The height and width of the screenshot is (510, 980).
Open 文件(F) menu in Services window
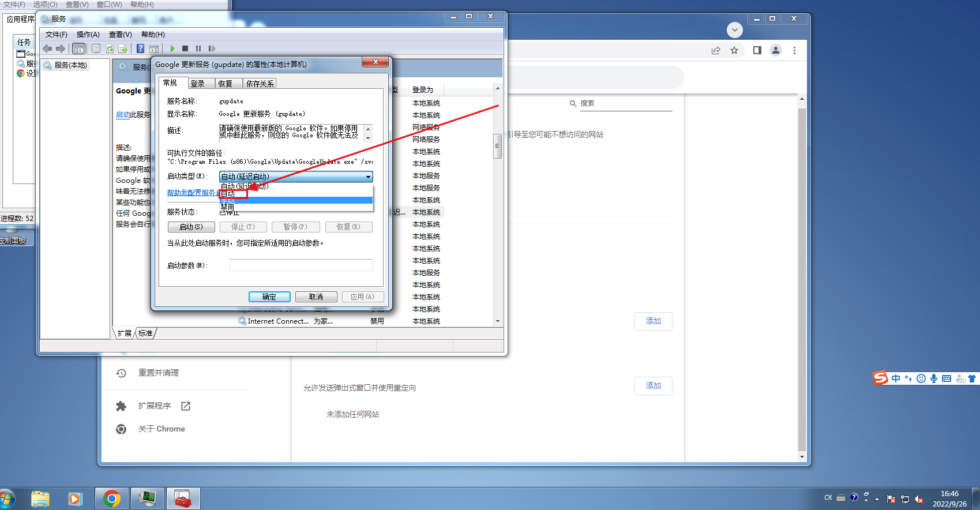pyautogui.click(x=57, y=35)
